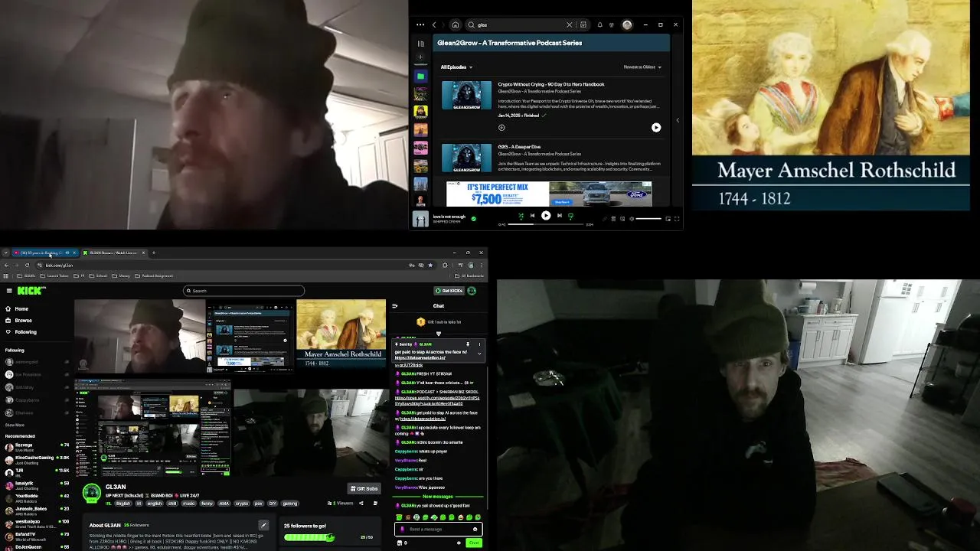This screenshot has width=980, height=551.
Task: Open Spotify miniplayer icon
Action: (x=668, y=219)
